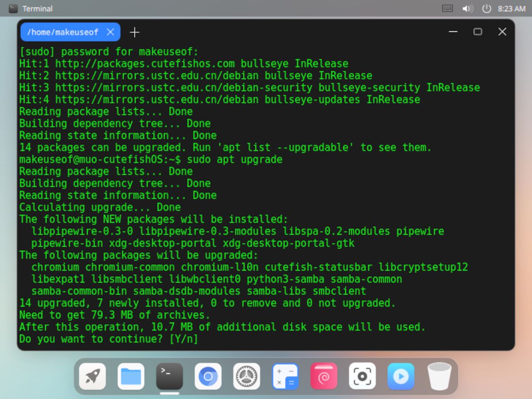This screenshot has width=532, height=399.
Task: Click the 'sudo apt upgrade' command text
Action: (235, 160)
